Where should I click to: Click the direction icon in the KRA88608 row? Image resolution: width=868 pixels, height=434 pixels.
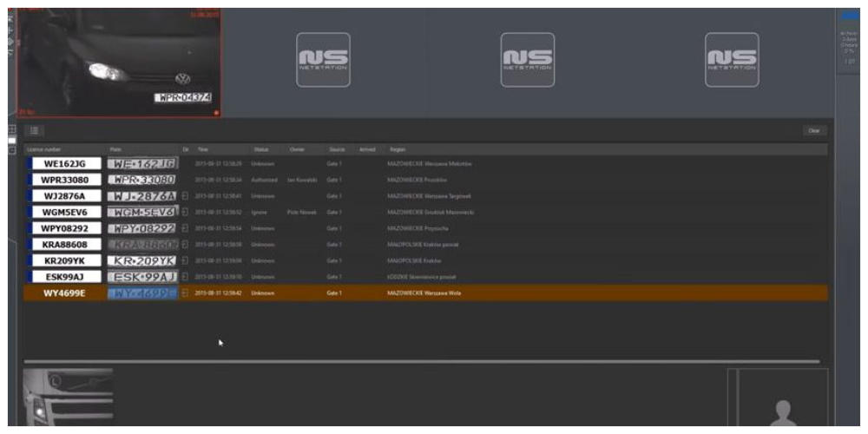tap(186, 245)
